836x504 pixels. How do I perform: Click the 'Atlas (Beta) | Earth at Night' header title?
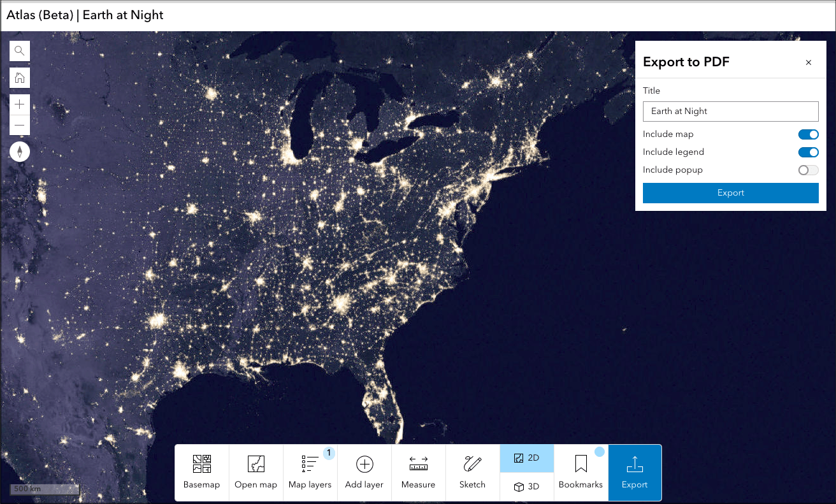[85, 15]
